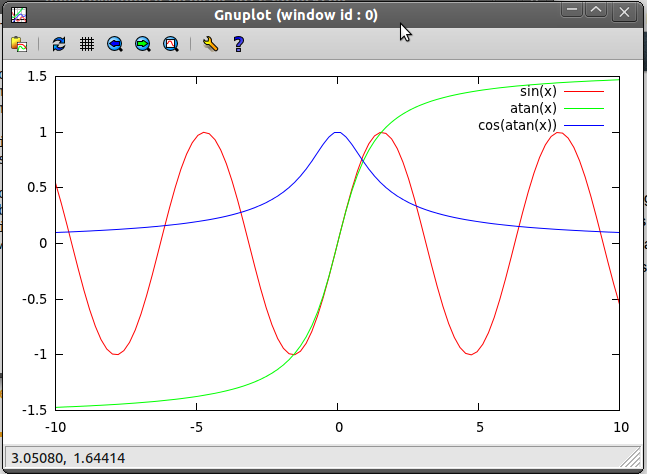Toggle cos(atan(x)) curve via legend entry
The height and width of the screenshot is (474, 647).
[517, 125]
